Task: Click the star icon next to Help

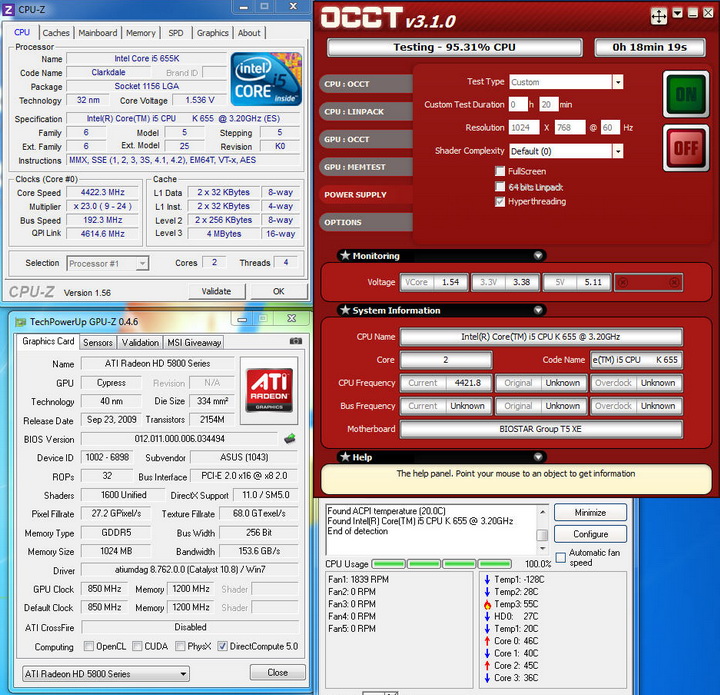Action: pyautogui.click(x=345, y=457)
